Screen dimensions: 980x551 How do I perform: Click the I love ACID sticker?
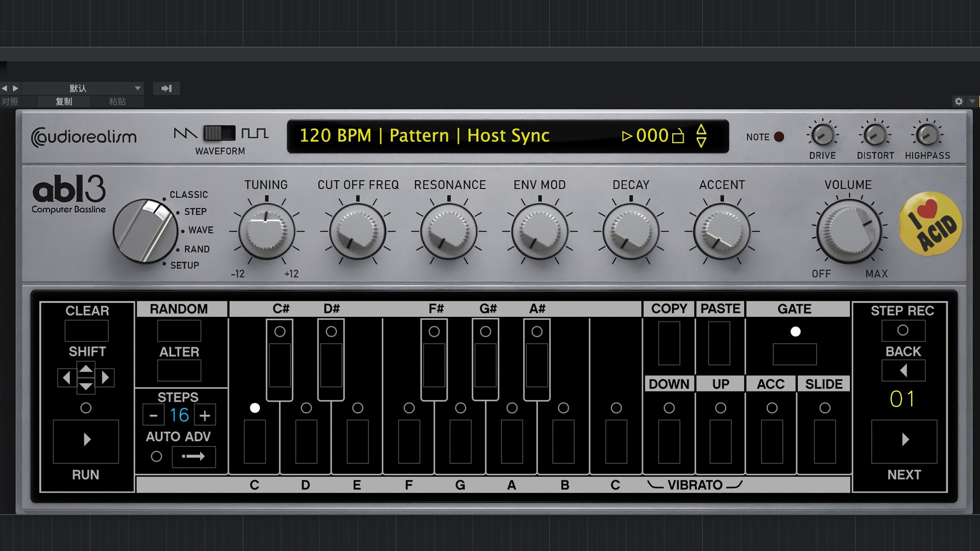930,224
